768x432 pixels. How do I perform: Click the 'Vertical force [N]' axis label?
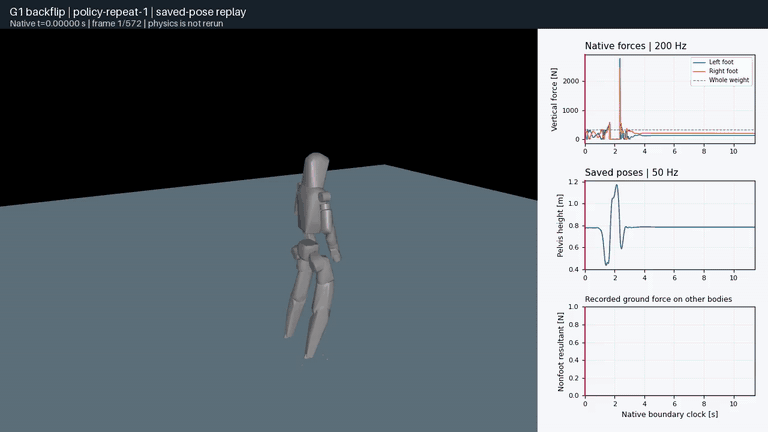point(554,99)
